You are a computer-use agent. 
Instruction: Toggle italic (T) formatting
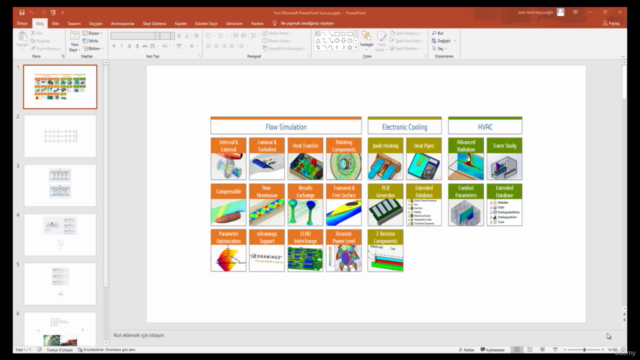pos(122,47)
